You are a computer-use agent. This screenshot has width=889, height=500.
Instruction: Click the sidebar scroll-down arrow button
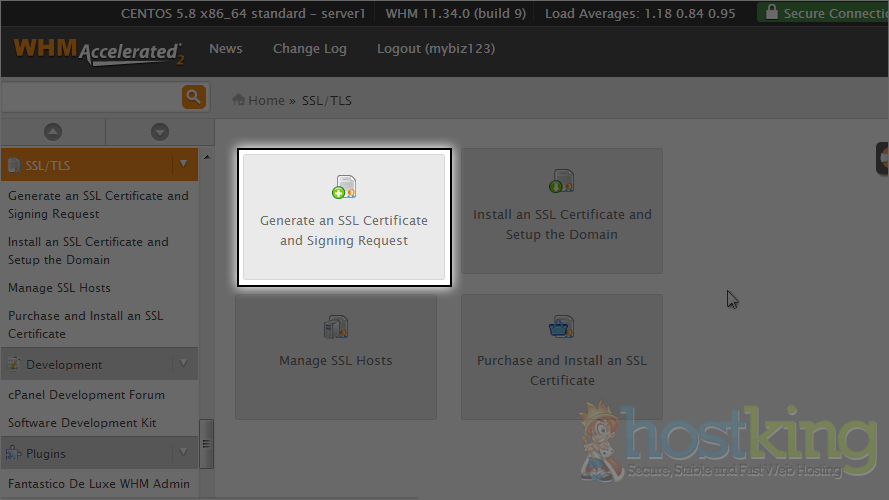159,132
